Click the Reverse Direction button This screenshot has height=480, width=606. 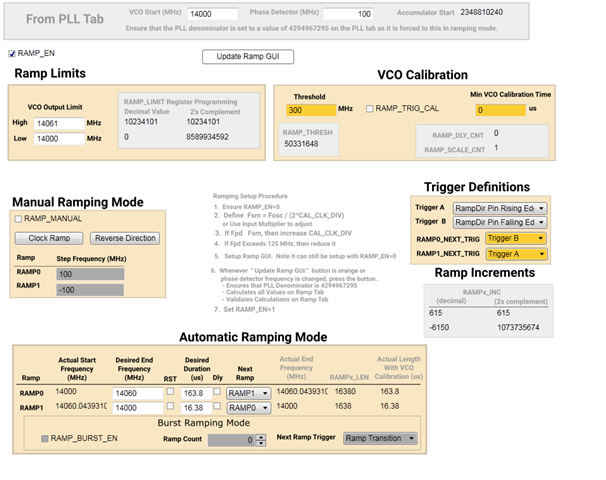(125, 238)
